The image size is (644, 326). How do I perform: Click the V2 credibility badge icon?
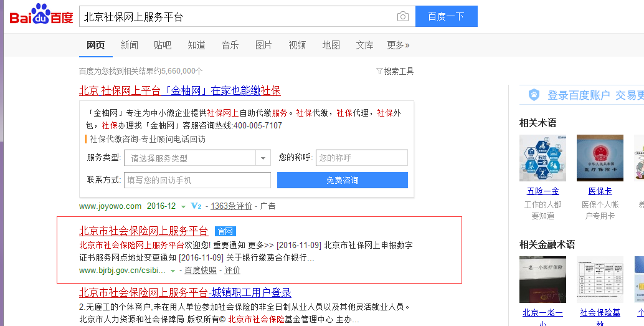[x=196, y=206]
